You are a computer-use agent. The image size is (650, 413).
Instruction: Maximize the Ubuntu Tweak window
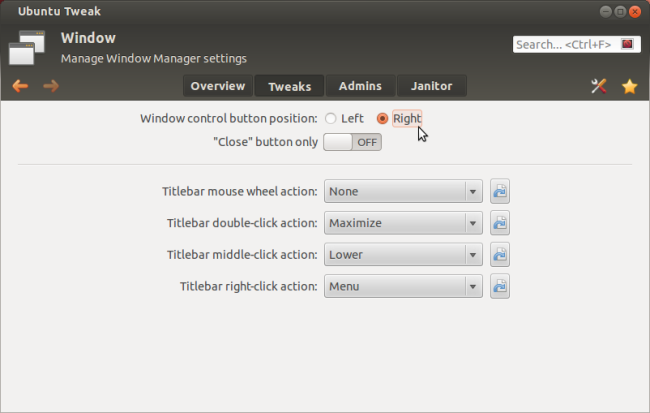pyautogui.click(x=620, y=12)
